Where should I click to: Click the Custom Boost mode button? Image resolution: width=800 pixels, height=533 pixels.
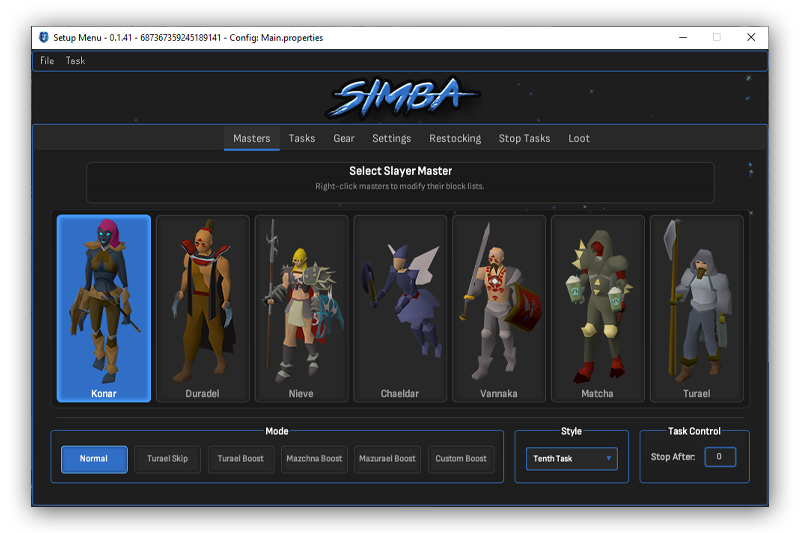point(461,459)
